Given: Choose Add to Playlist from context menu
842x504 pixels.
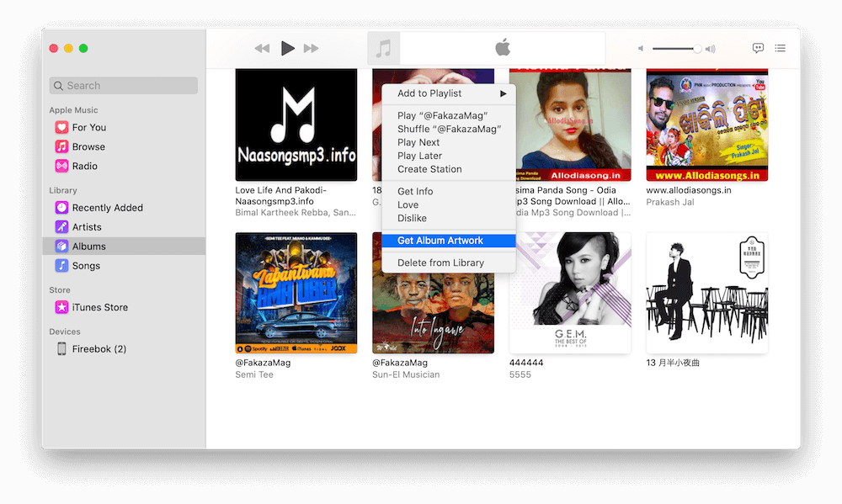Looking at the screenshot, I should point(449,93).
